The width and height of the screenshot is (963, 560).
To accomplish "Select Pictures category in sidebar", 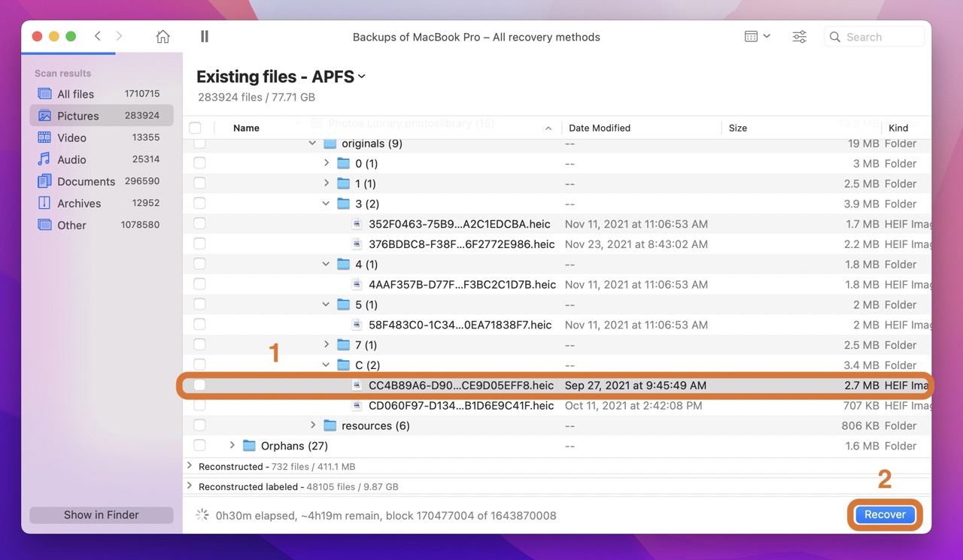I will click(101, 116).
